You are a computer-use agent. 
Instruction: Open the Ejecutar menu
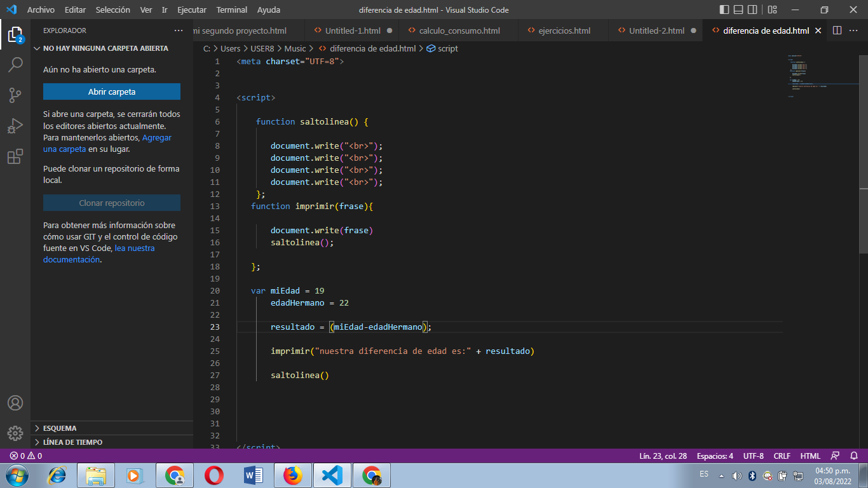click(192, 10)
